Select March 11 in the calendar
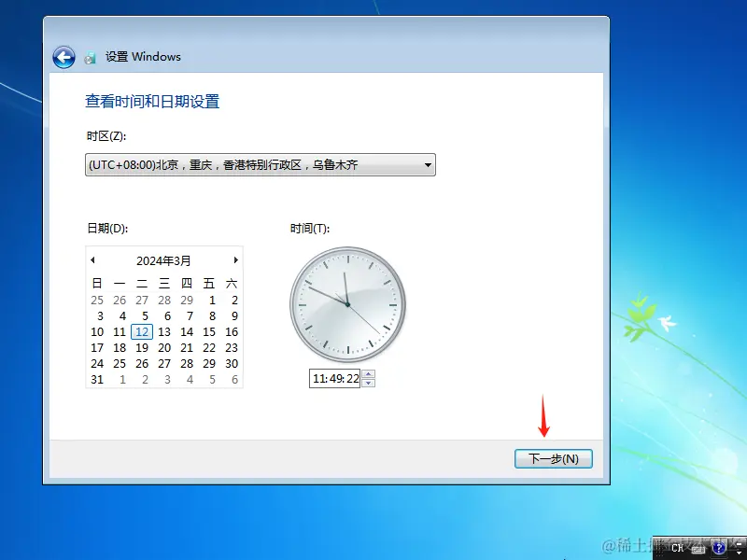The height and width of the screenshot is (560, 747). click(x=120, y=332)
